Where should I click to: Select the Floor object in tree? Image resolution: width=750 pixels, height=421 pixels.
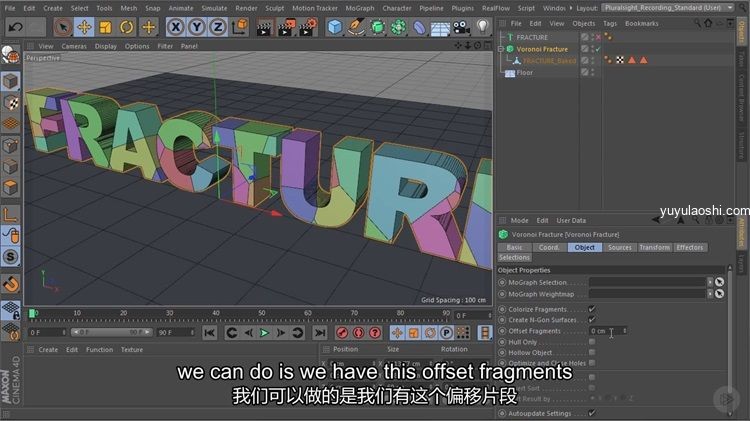[524, 72]
